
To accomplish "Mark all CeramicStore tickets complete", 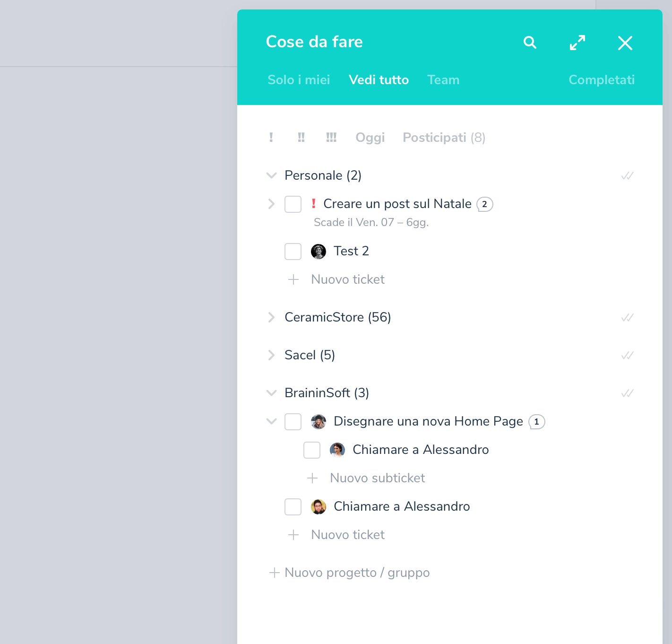I will coord(627,318).
